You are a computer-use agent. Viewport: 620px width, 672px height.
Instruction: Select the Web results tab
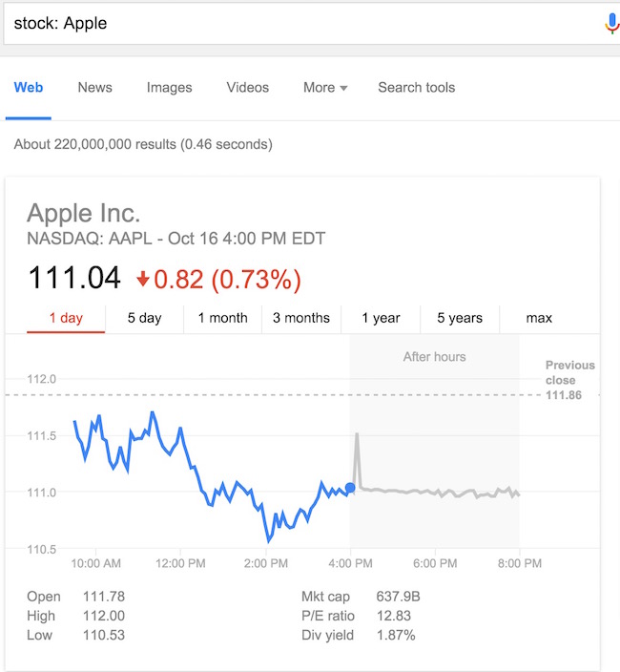[x=29, y=88]
